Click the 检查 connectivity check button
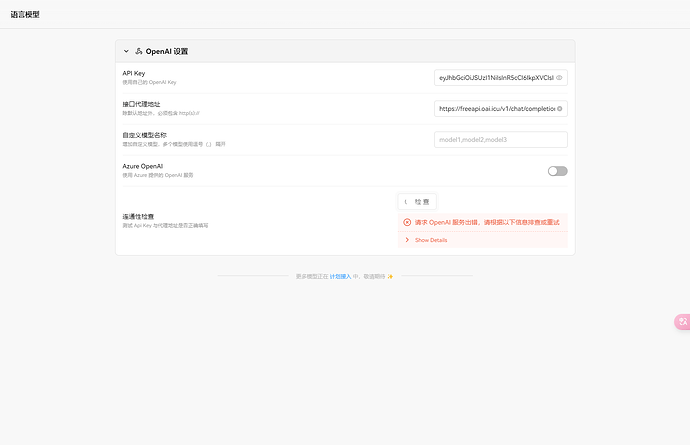The height and width of the screenshot is (445, 690). pos(417,202)
